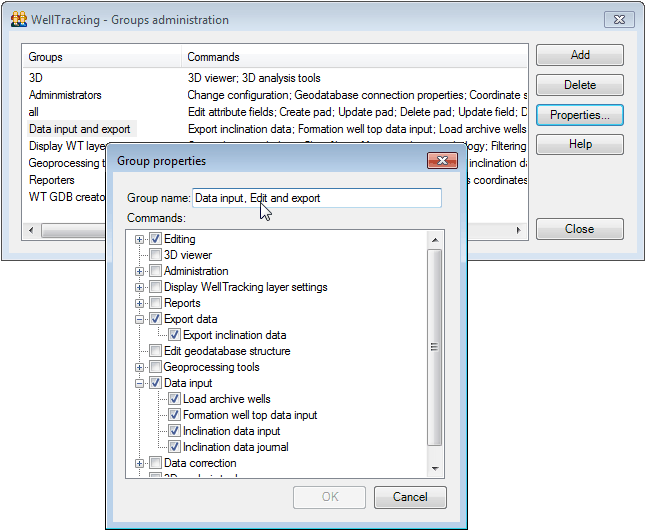Click the Add button
Viewport: 647px width, 532px height.
(580, 55)
